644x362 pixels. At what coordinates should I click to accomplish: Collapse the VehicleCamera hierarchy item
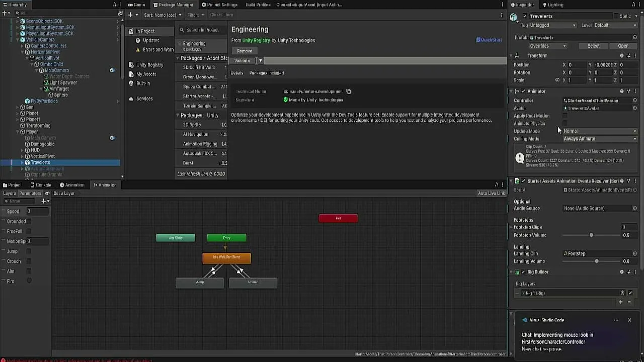(x=17, y=40)
